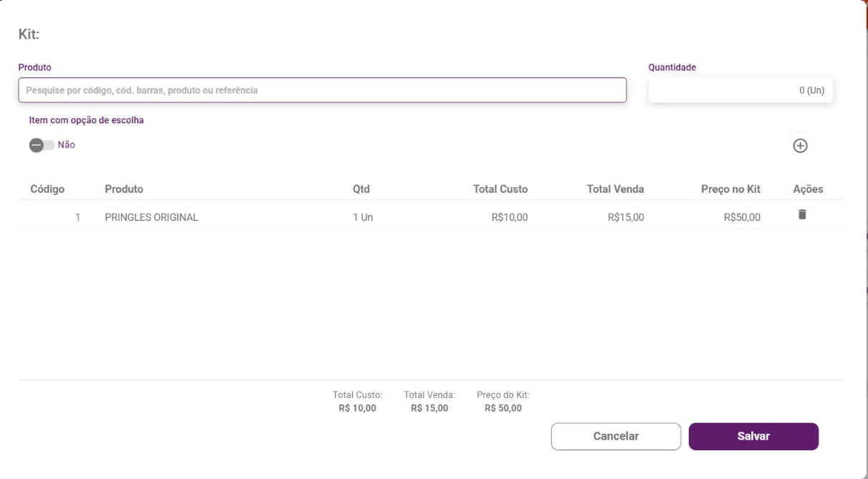Click the plus circle icon to add item

click(800, 146)
